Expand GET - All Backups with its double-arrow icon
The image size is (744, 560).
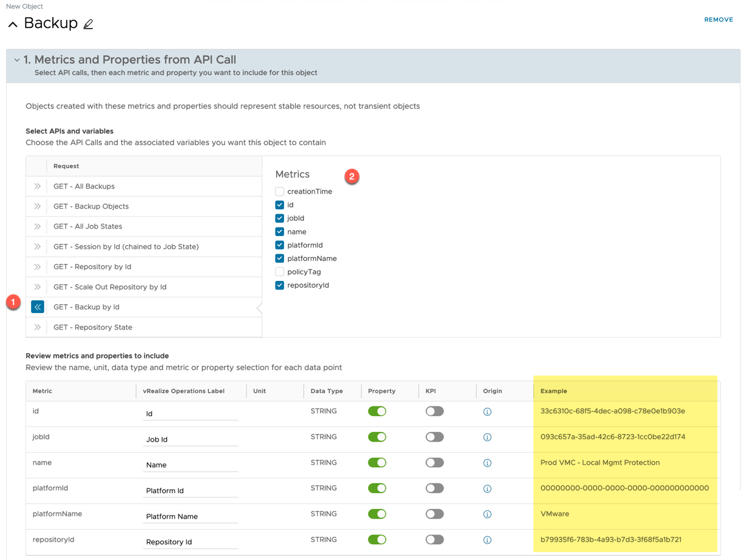(38, 186)
